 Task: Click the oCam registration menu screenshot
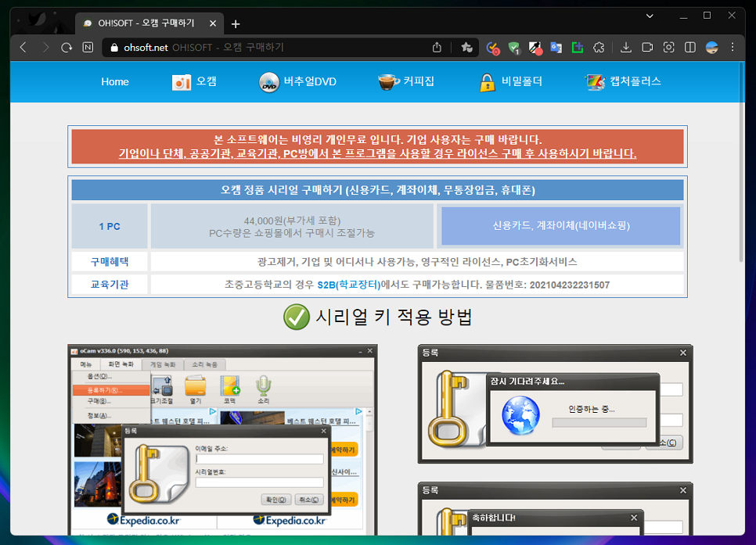222,439
